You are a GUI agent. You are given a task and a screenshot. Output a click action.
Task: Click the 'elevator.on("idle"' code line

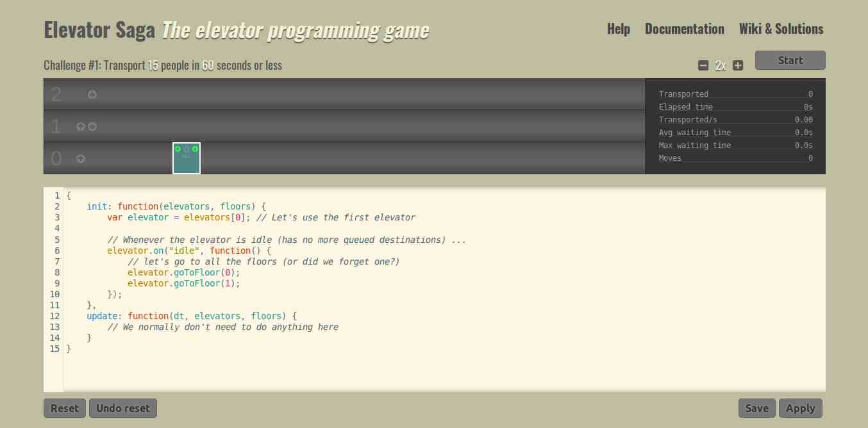coord(189,251)
